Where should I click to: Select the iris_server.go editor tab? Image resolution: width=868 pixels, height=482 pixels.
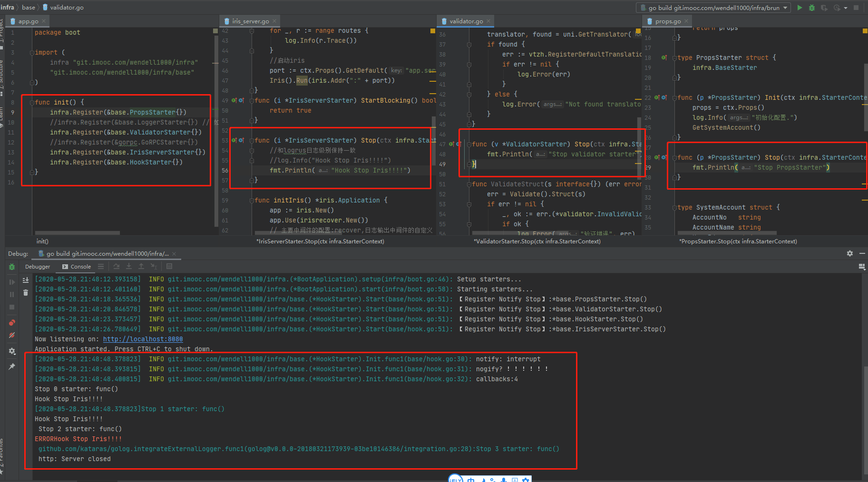coord(250,21)
